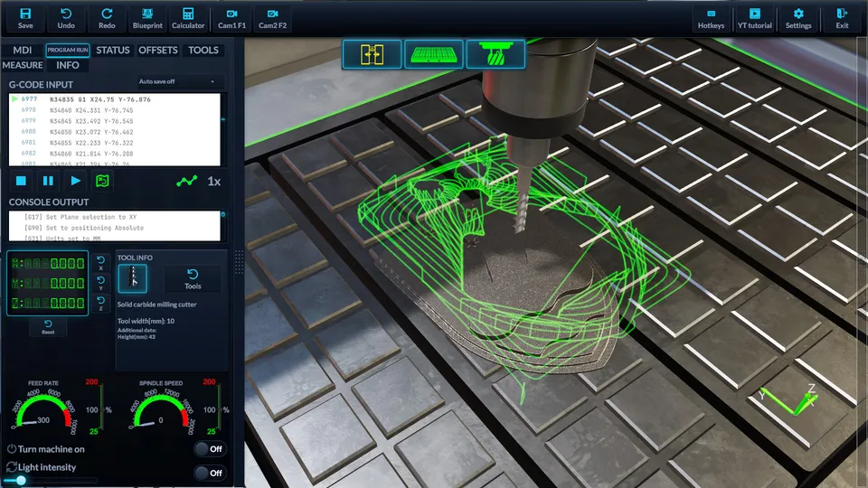Open the Calculator
Screen dimensions: 868x488
(x=188, y=18)
